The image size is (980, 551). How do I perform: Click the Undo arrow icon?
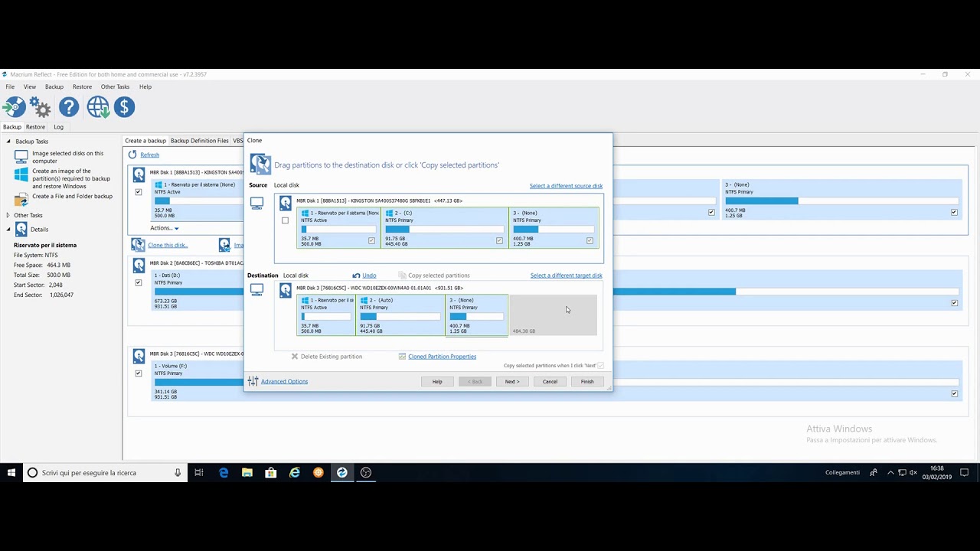pos(356,275)
